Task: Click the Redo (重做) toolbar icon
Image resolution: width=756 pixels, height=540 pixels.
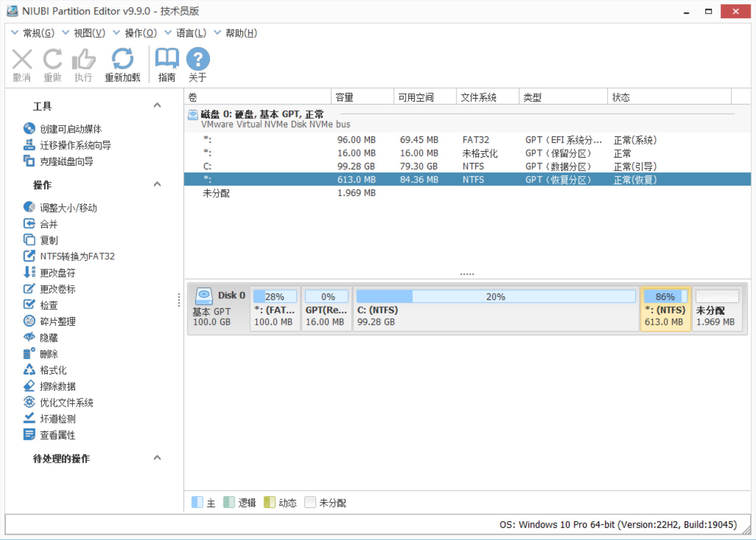Action: pyautogui.click(x=53, y=59)
